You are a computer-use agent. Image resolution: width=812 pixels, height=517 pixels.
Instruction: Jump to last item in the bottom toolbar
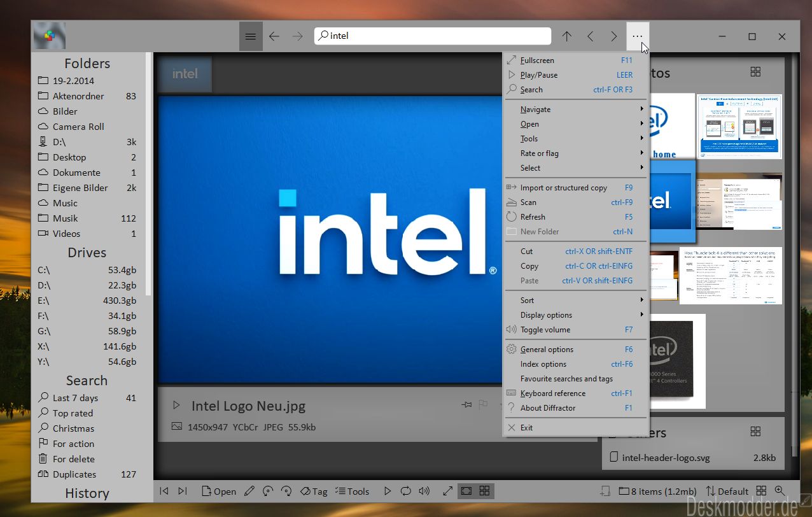tap(183, 491)
